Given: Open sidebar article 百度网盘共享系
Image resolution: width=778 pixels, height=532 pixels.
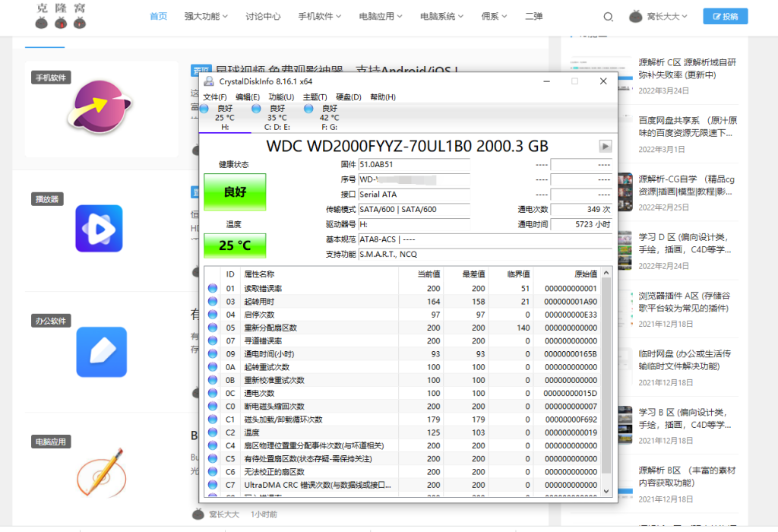Looking at the screenshot, I should pos(687,127).
